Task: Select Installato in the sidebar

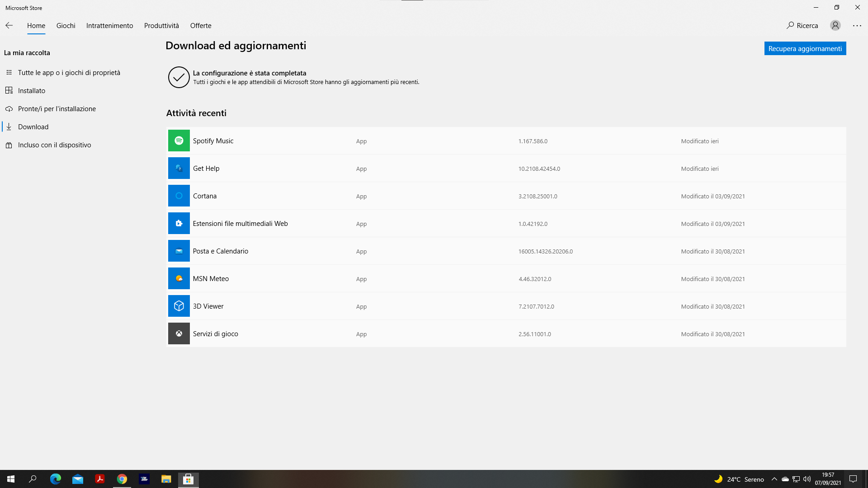Action: click(32, 90)
